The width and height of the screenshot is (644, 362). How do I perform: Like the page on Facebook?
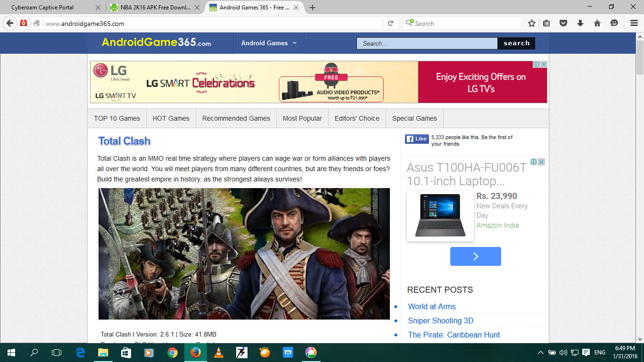click(417, 139)
